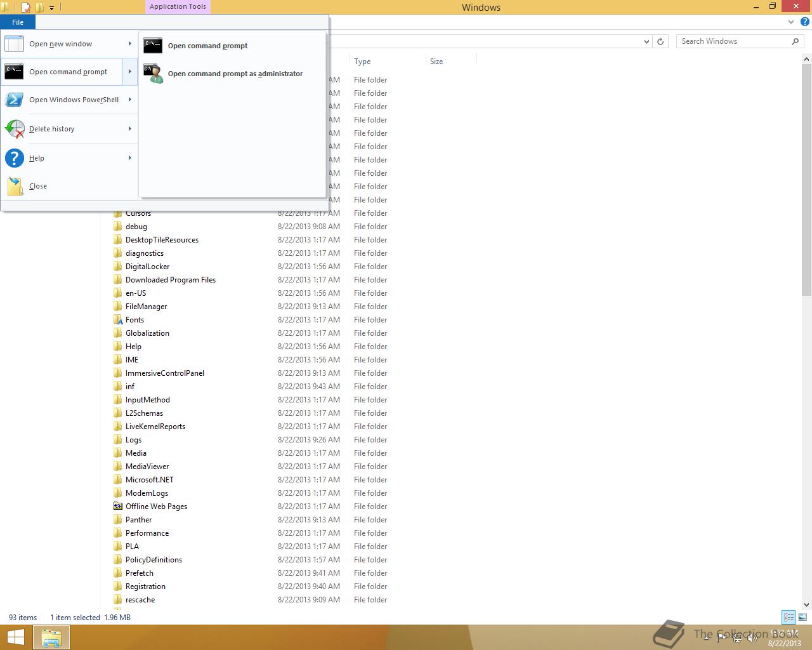Click the refresh button
This screenshot has width=812, height=650.
tap(660, 41)
